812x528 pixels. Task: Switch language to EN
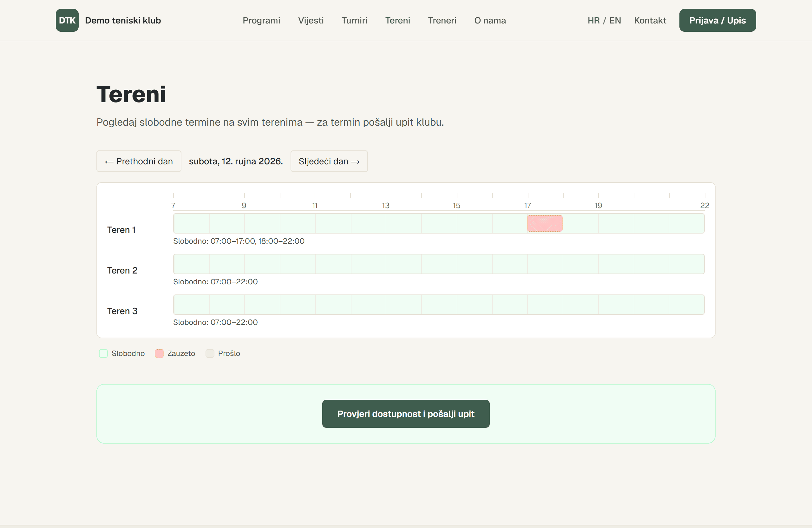click(615, 21)
